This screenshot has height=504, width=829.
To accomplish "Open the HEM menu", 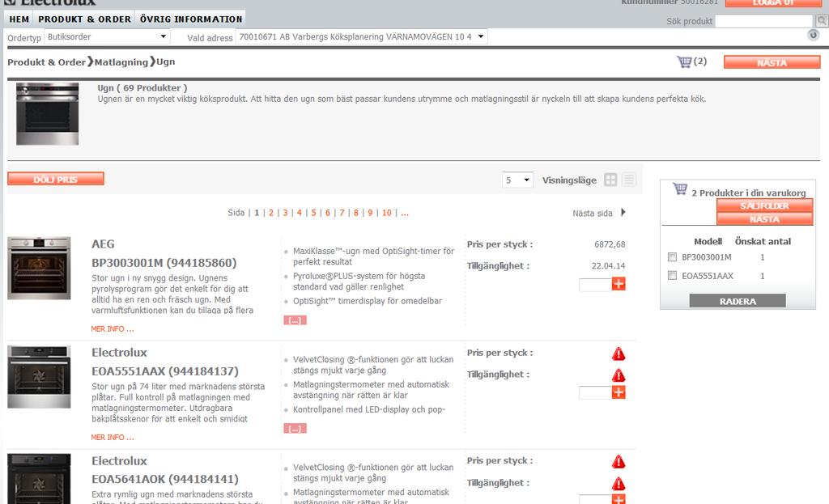I will pos(19,19).
